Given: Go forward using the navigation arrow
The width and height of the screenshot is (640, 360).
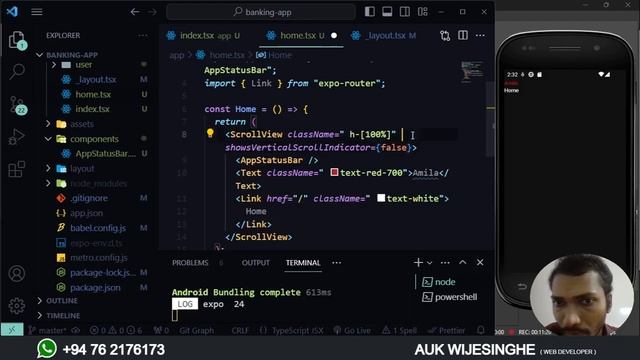Looking at the screenshot, I should pos(152,12).
